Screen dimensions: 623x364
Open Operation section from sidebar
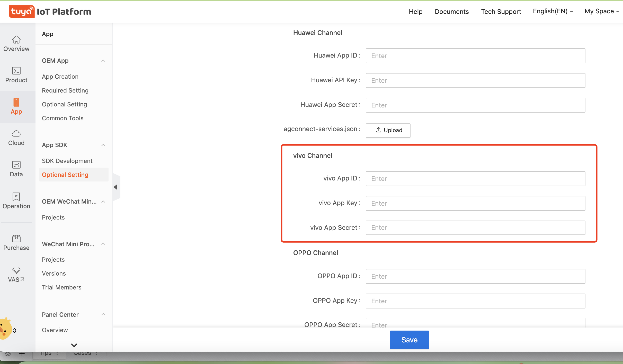click(16, 201)
